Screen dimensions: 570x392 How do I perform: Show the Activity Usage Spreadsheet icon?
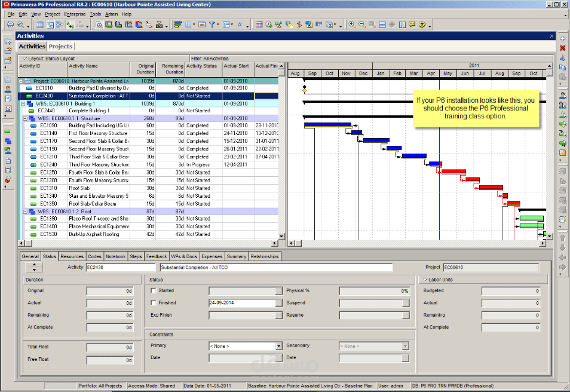[x=109, y=24]
